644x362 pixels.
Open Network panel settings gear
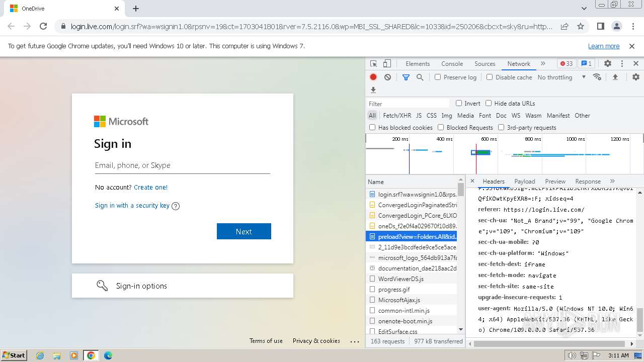[x=636, y=77]
